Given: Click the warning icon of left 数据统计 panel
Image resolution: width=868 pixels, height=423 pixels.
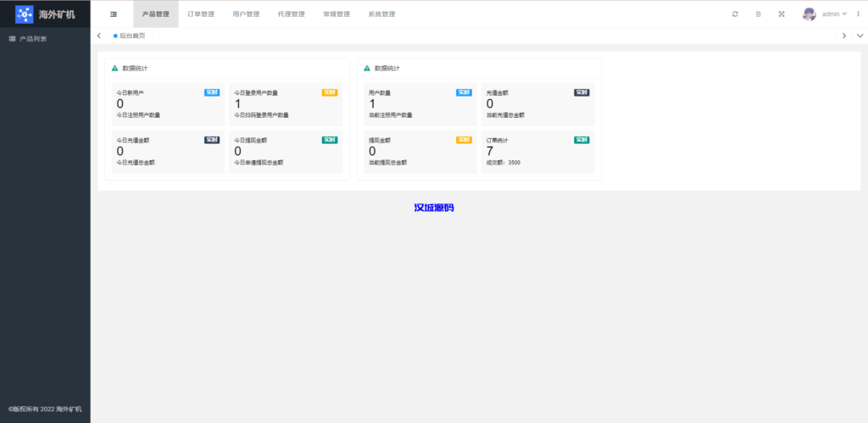Looking at the screenshot, I should [114, 69].
